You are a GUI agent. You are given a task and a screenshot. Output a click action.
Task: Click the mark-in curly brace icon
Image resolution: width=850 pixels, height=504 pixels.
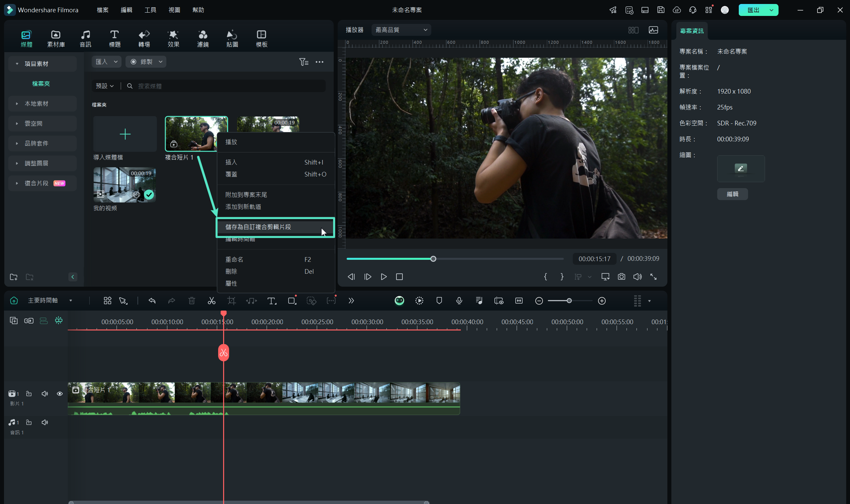tap(546, 277)
